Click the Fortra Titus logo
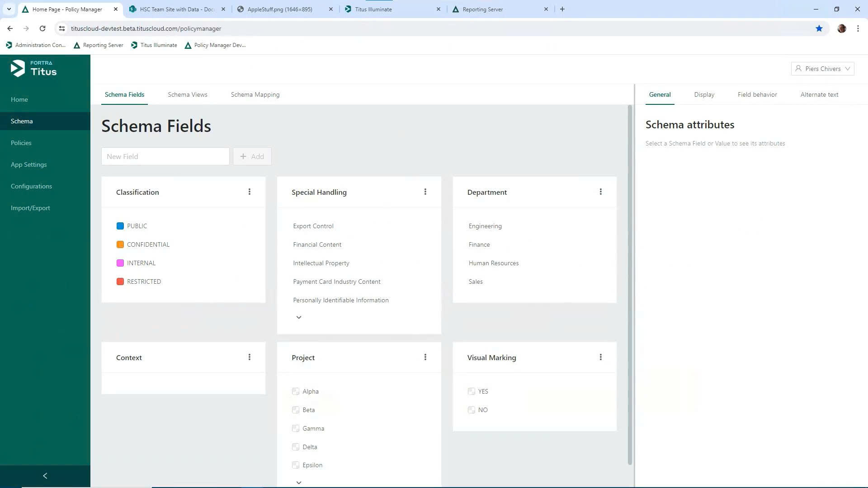Viewport: 868px width, 488px height. tap(34, 69)
